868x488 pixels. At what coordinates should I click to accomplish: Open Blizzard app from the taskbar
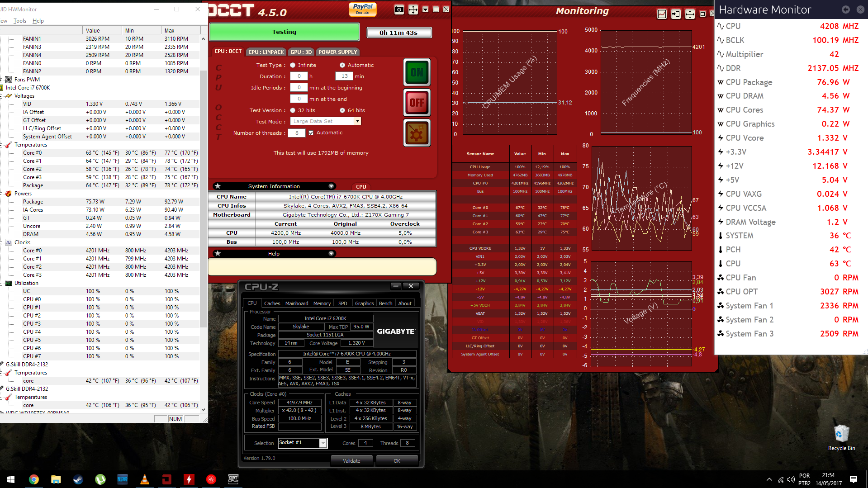coord(122,479)
